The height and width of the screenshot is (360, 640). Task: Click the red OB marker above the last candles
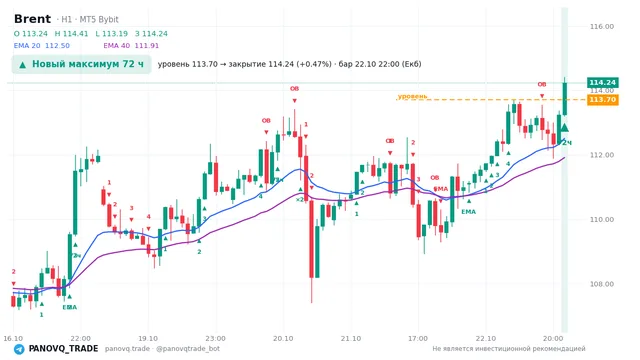(542, 84)
